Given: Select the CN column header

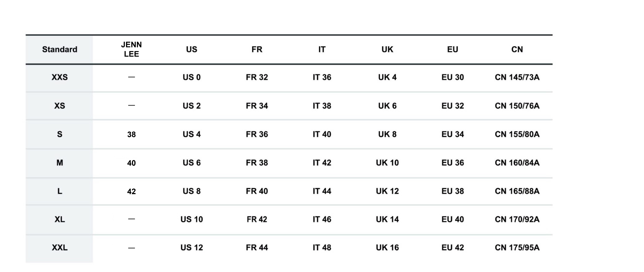Looking at the screenshot, I should point(517,49).
